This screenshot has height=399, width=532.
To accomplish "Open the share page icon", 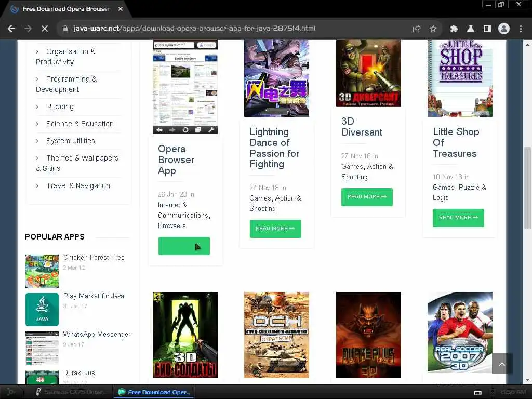I will (x=417, y=29).
